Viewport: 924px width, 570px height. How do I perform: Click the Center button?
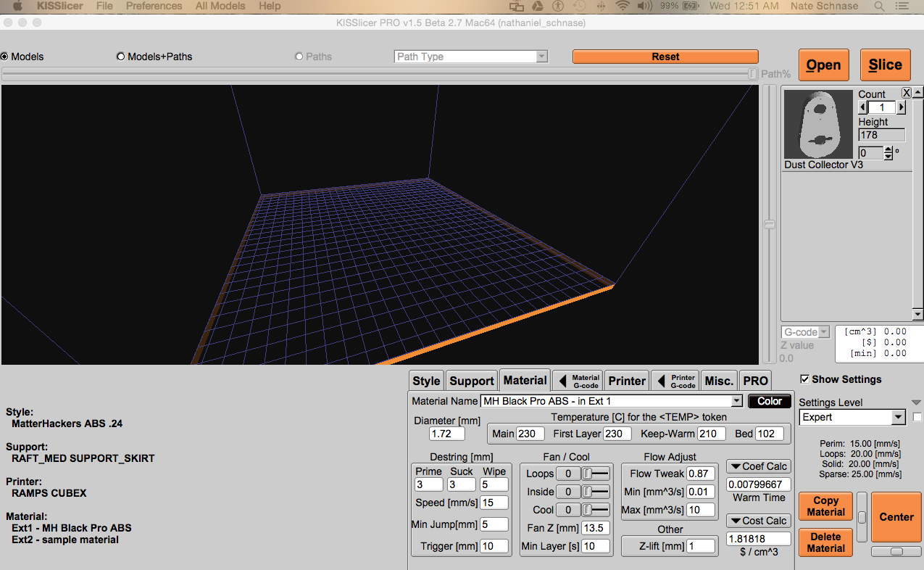coord(896,517)
